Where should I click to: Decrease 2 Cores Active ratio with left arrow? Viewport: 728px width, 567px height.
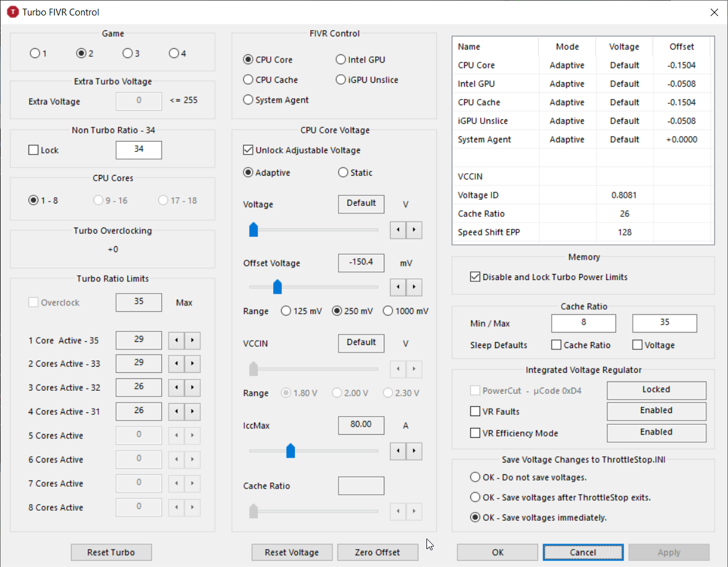coord(177,364)
